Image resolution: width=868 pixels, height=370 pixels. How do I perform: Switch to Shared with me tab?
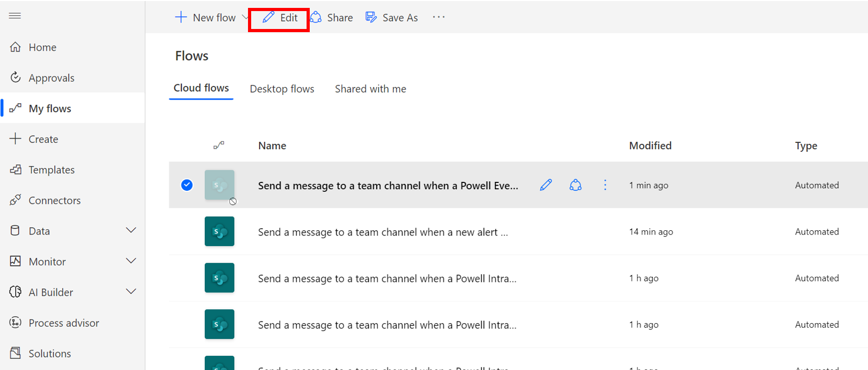370,89
